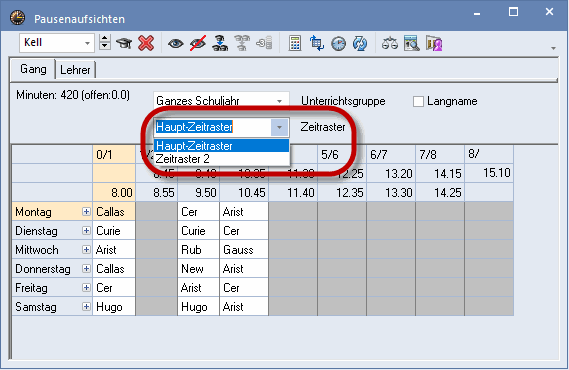Click the crossed-out eye hide icon
The height and width of the screenshot is (370, 569).
pyautogui.click(x=198, y=44)
